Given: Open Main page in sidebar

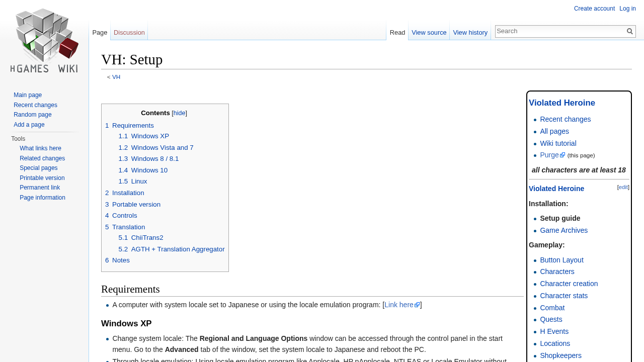Looking at the screenshot, I should 28,95.
